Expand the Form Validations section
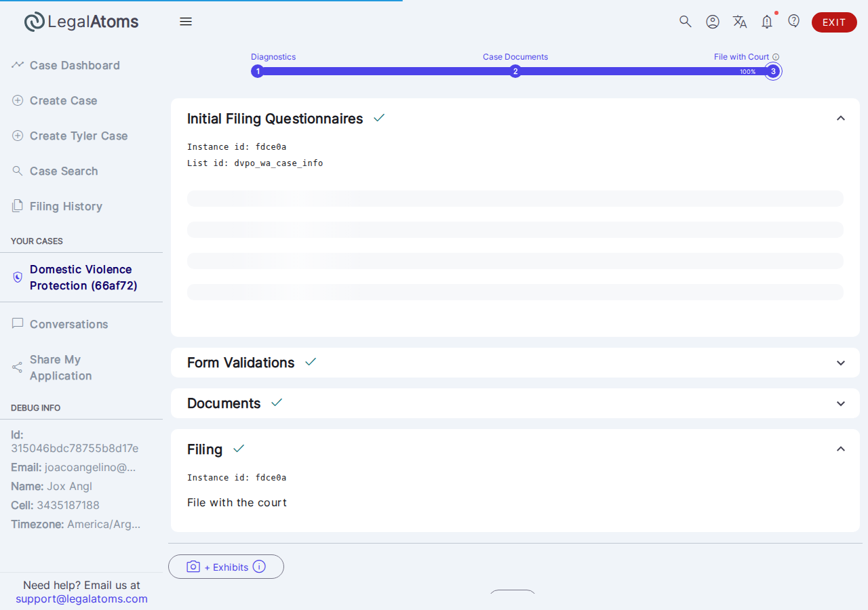868x610 pixels. [841, 363]
